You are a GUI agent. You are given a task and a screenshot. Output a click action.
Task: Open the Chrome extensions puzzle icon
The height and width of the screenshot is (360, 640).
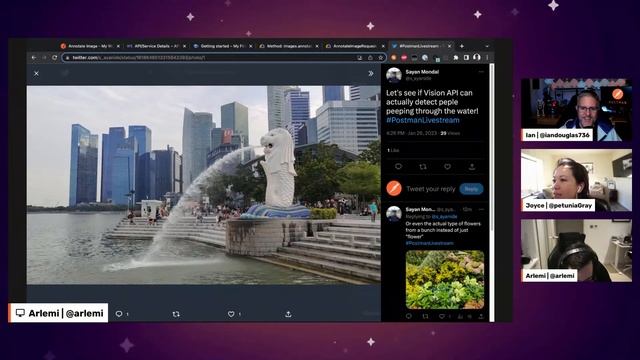[x=456, y=58]
